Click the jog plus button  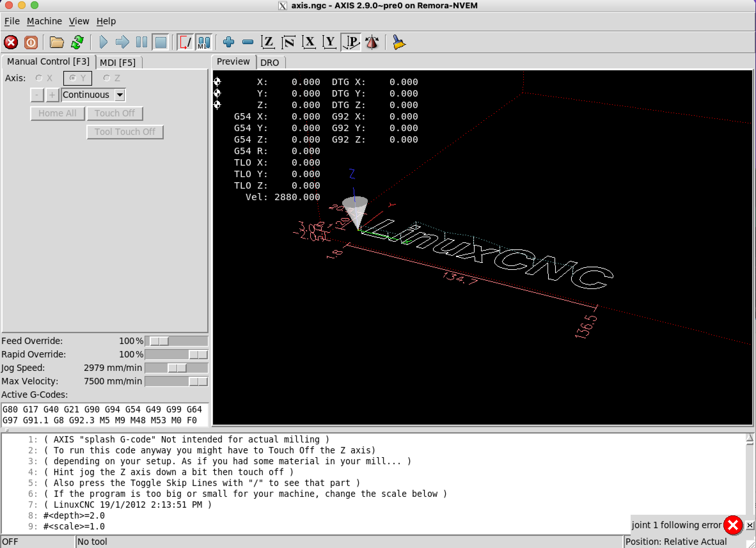(52, 95)
